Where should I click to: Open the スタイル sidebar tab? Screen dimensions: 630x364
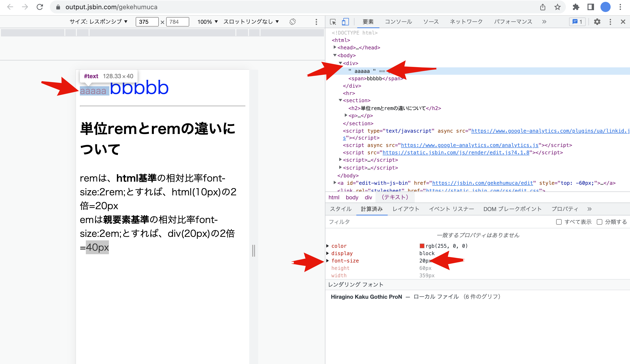[x=341, y=209]
